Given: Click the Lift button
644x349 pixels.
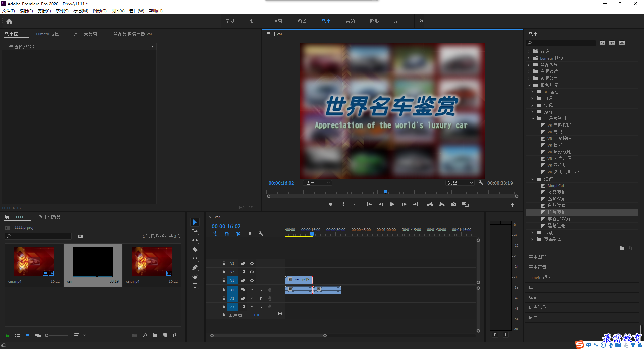Looking at the screenshot, I should [430, 204].
